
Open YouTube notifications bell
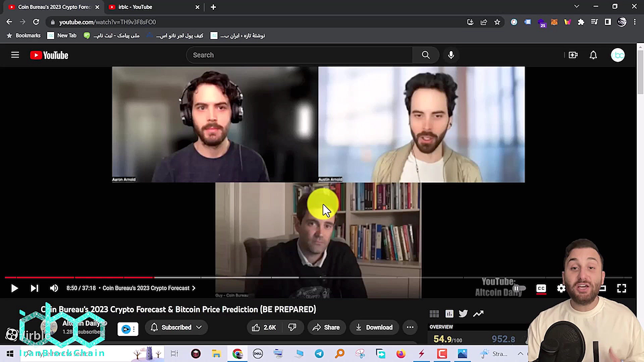point(593,55)
